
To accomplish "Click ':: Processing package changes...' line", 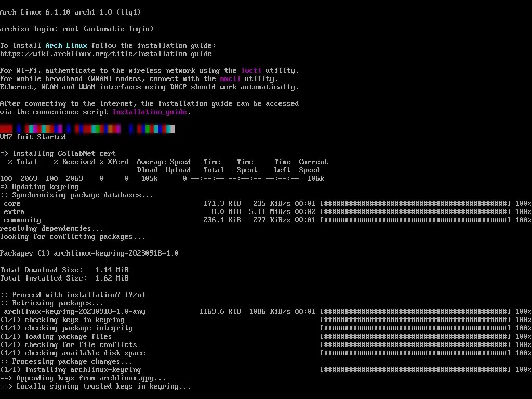I will point(66,362).
